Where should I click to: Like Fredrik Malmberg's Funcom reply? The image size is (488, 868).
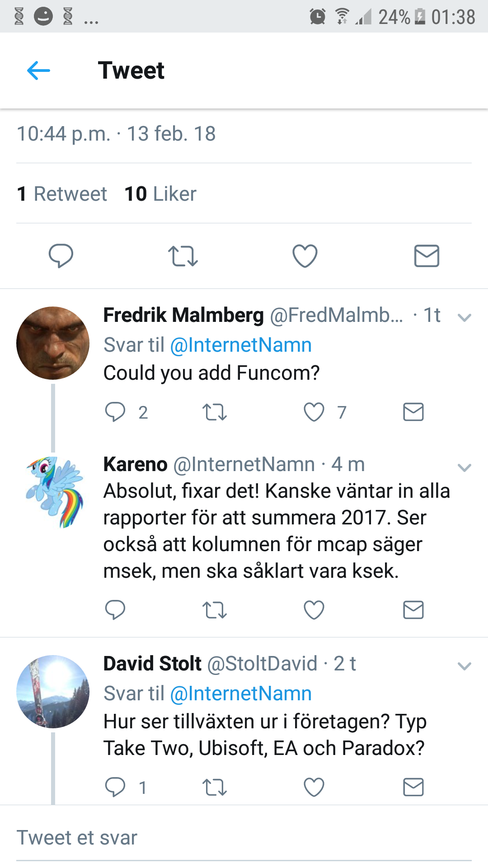coord(314,412)
